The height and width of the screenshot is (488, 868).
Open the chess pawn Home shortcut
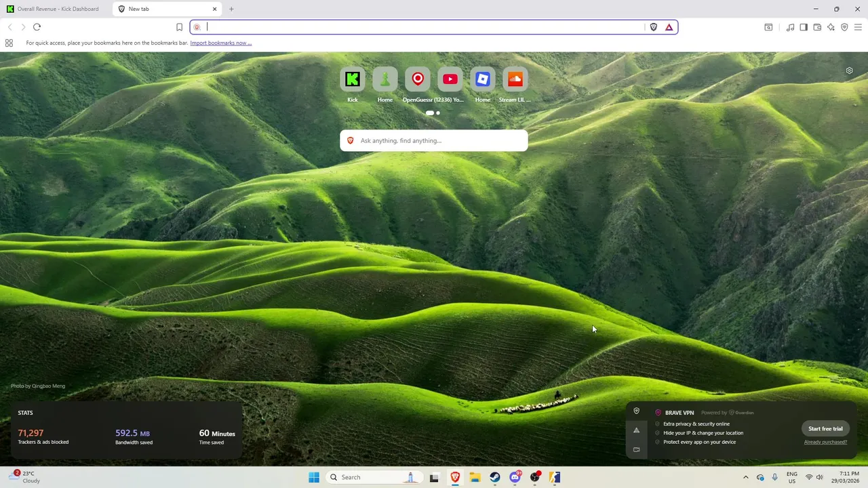pos(385,79)
